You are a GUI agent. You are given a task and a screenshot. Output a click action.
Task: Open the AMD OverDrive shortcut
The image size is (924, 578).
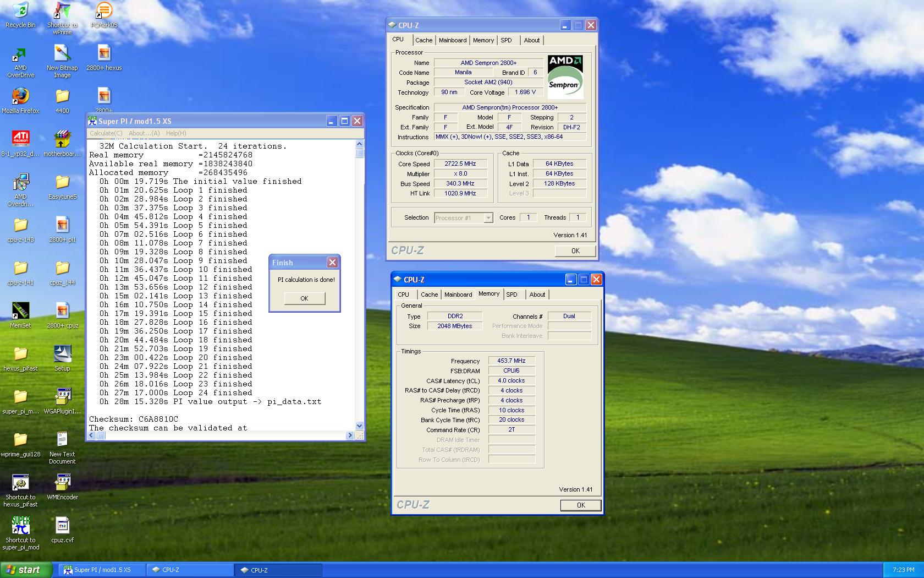point(20,62)
